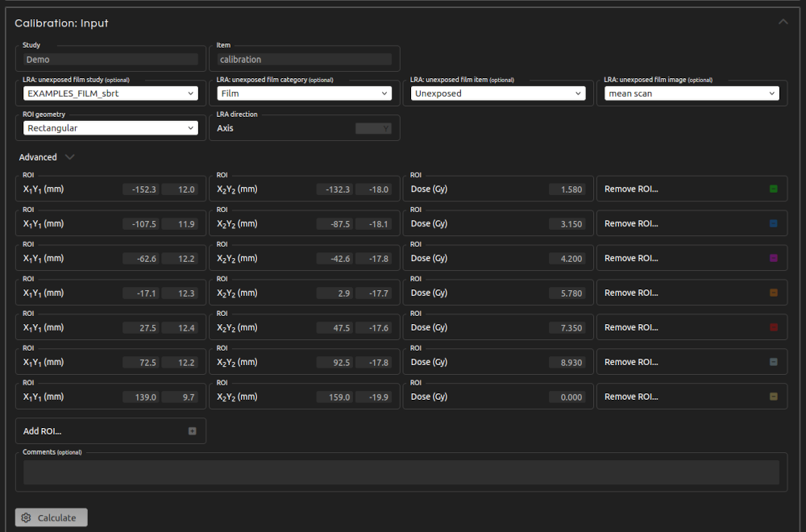
Task: Click the plus icon to add an ROI
Action: 193,431
